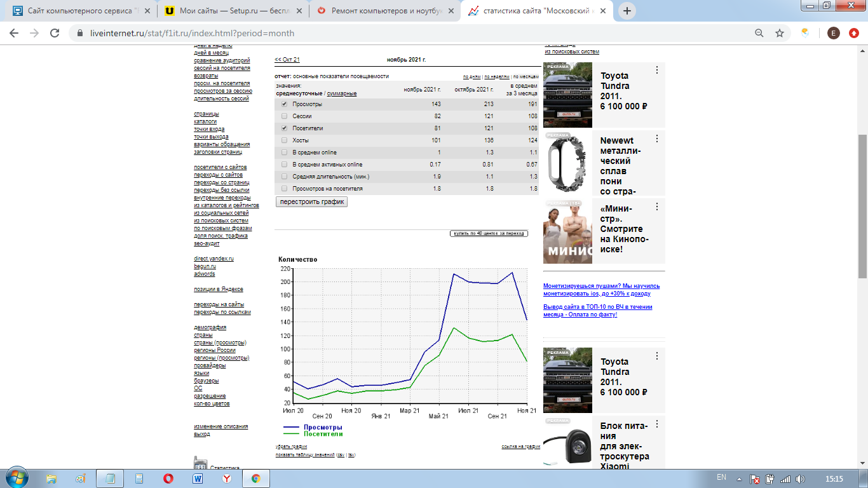Image resolution: width=868 pixels, height=488 pixels.
Task: Open Windows Explorer from the taskbar
Action: tap(51, 478)
